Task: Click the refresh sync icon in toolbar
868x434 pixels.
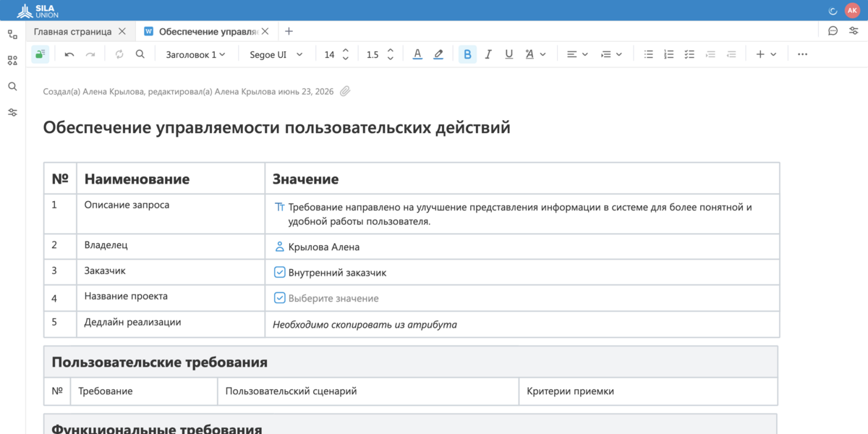Action: 119,54
